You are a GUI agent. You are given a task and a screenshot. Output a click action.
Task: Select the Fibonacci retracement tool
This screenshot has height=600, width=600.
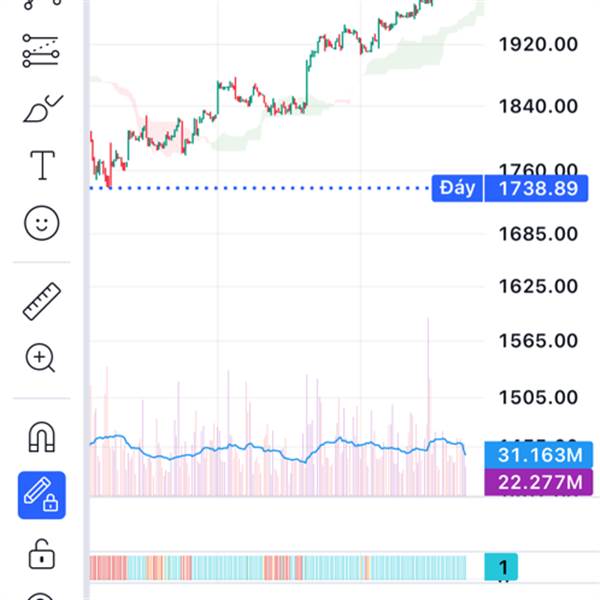coord(41,49)
